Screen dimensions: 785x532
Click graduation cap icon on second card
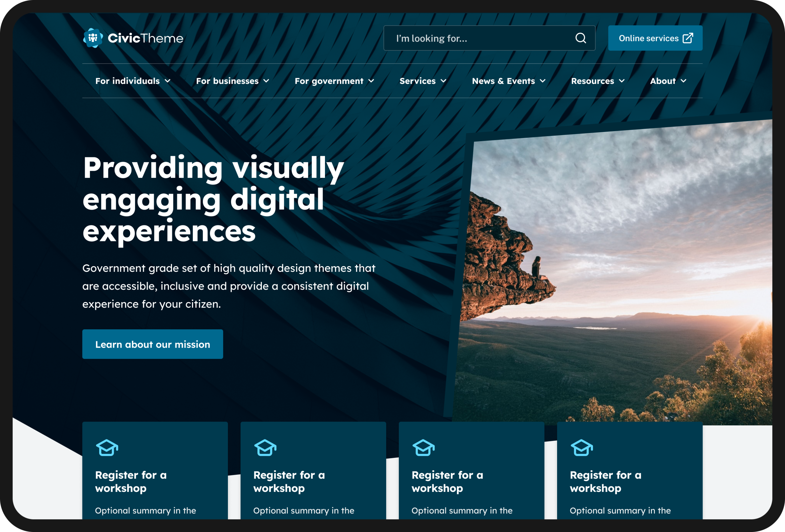point(265,448)
